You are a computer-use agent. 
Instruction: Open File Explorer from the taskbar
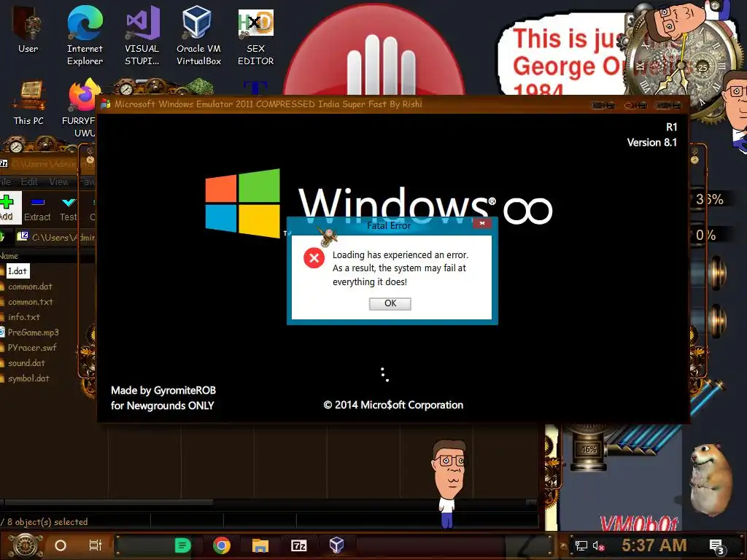260,545
